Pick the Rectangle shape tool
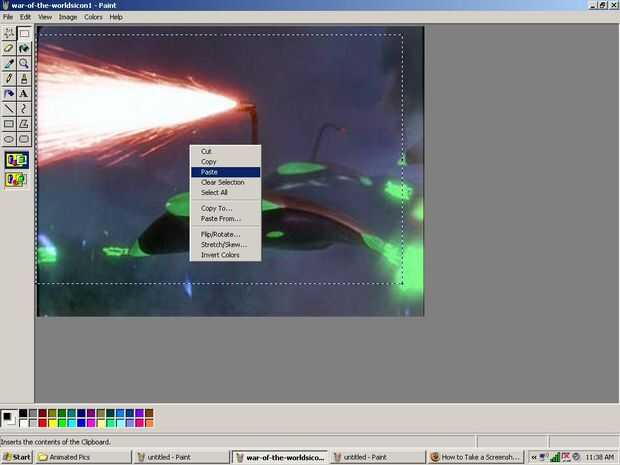The height and width of the screenshot is (465, 620). [x=9, y=124]
